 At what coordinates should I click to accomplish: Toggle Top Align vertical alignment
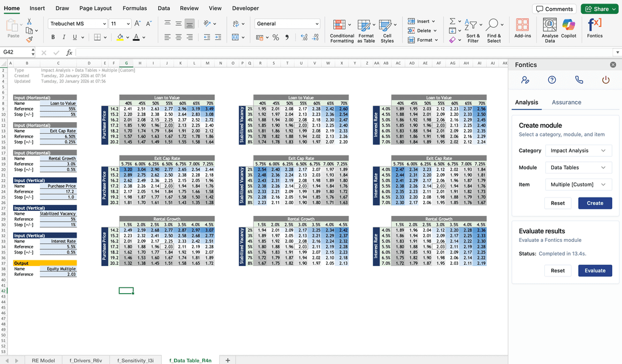pyautogui.click(x=168, y=24)
